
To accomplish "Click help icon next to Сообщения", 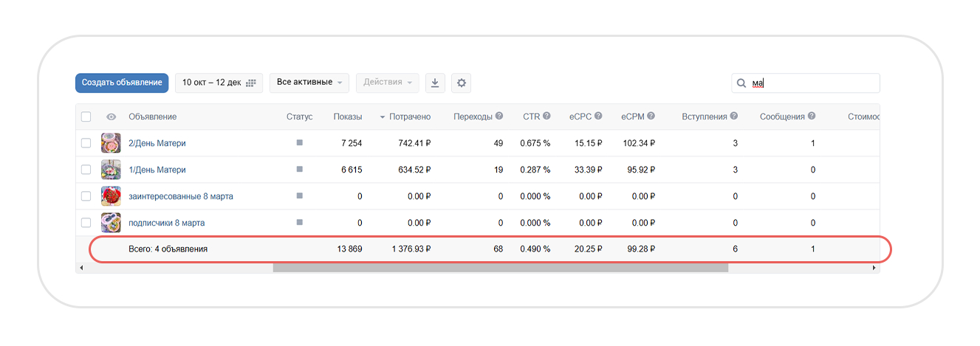I will tap(812, 117).
